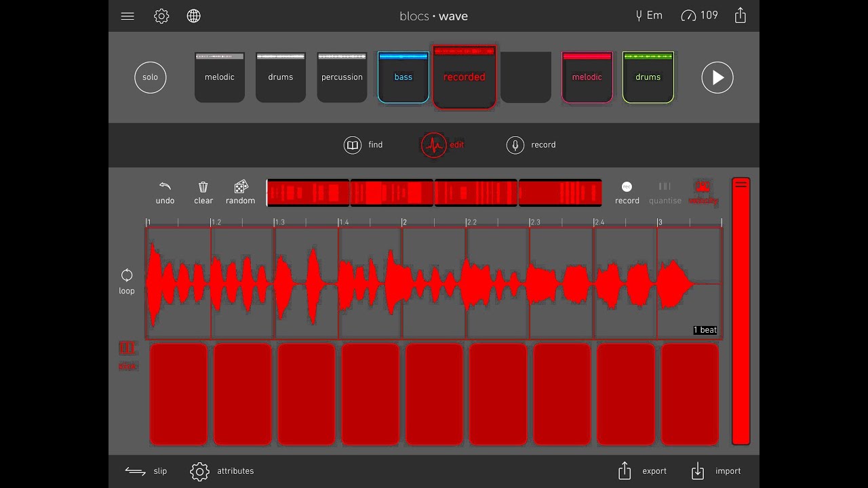This screenshot has width=868, height=488.
Task: Start playback with the play button
Action: point(717,77)
